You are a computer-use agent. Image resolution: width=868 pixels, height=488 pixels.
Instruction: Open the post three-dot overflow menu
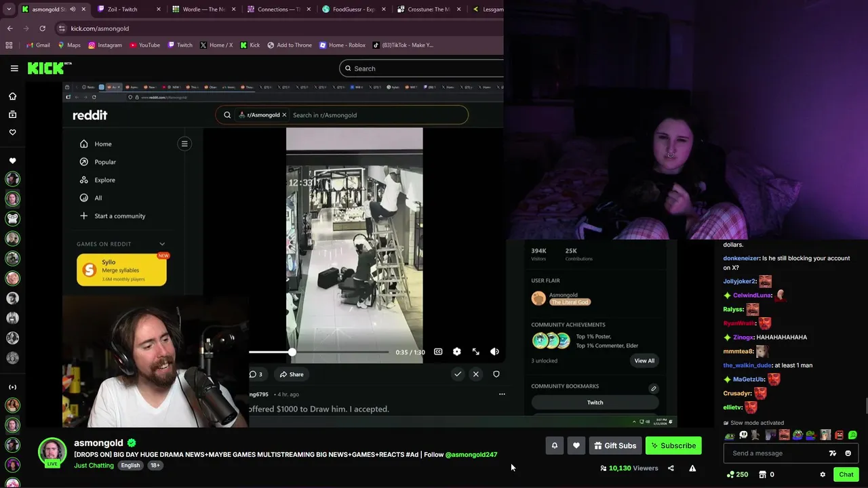(x=502, y=394)
